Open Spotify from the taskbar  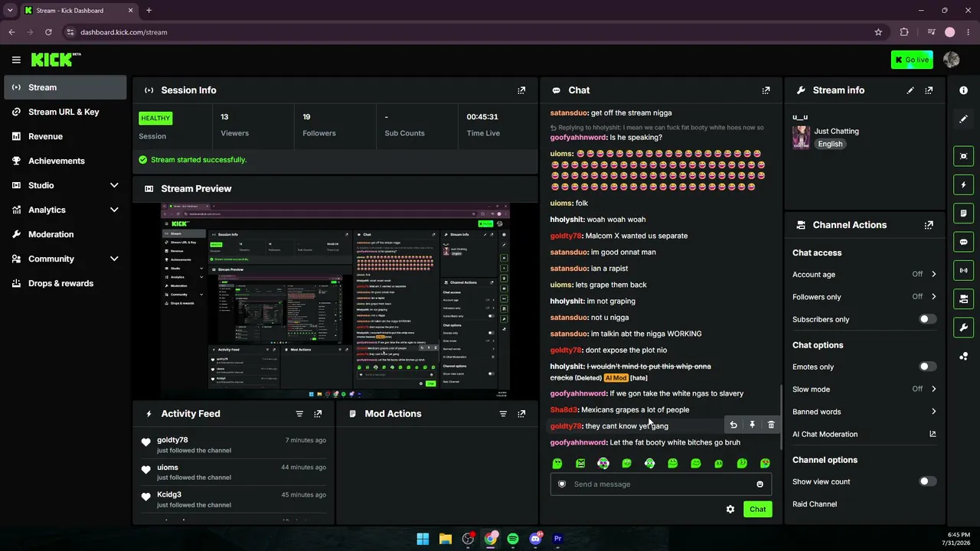(513, 539)
